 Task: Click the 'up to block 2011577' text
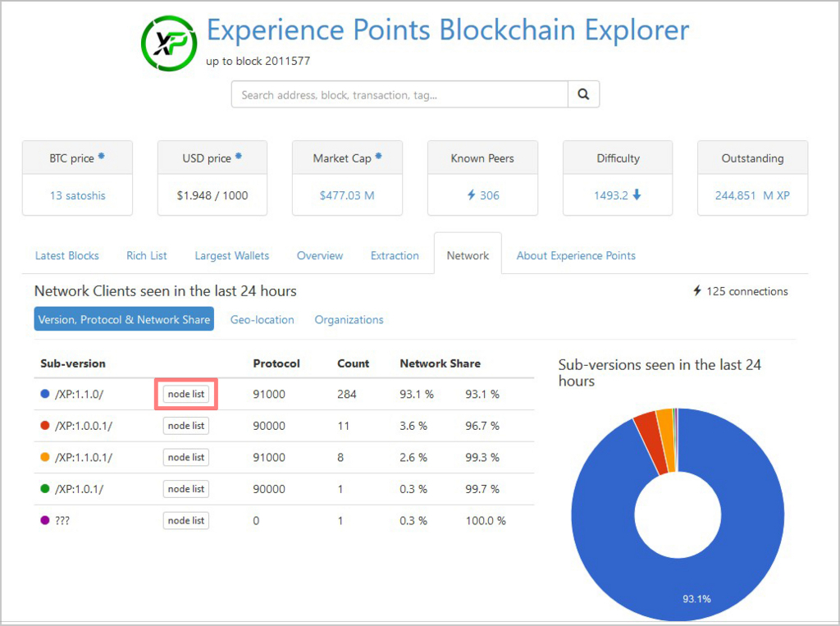[258, 61]
